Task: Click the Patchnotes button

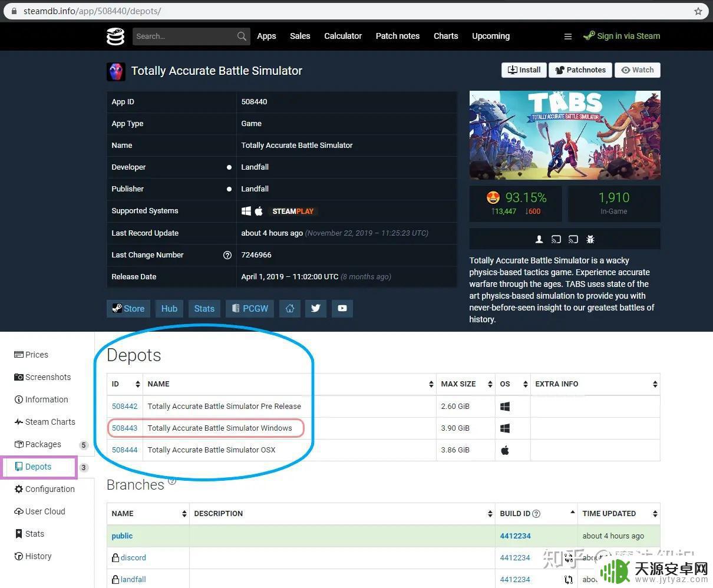Action: click(580, 70)
